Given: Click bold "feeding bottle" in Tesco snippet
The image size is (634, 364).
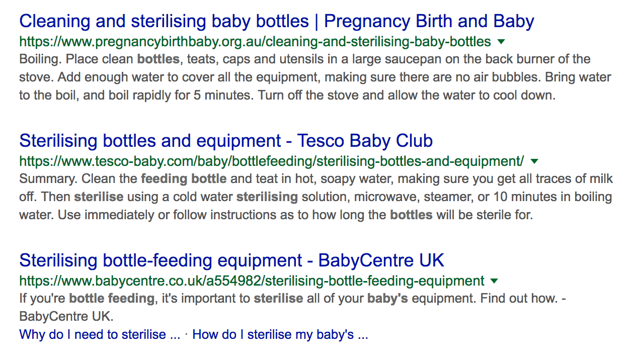Looking at the screenshot, I should point(184,178).
